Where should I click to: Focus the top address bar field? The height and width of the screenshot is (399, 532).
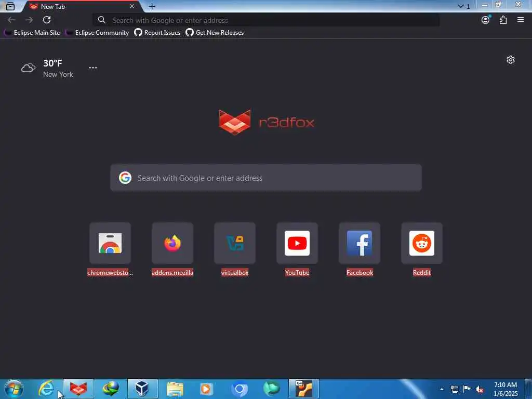266,20
